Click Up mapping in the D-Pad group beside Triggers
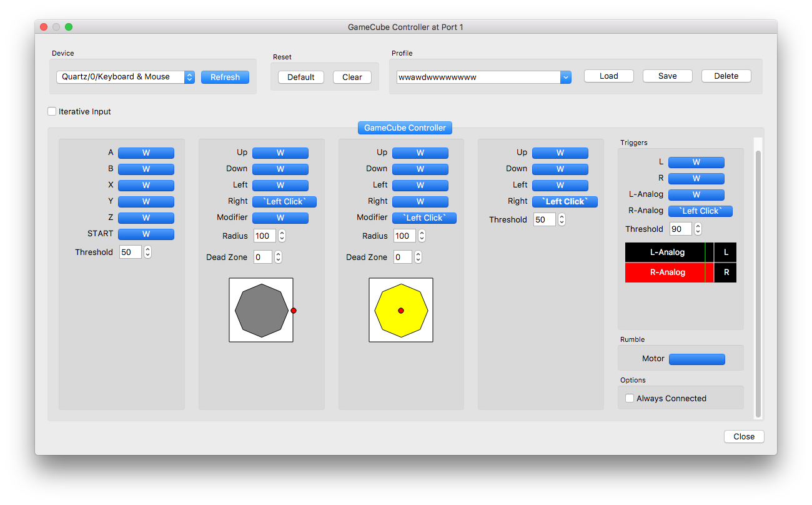 [560, 152]
